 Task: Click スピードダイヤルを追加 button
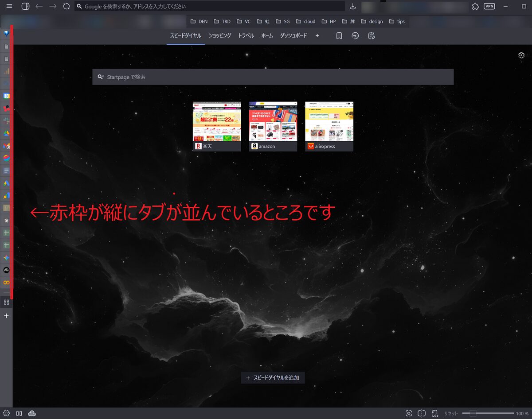pos(273,378)
